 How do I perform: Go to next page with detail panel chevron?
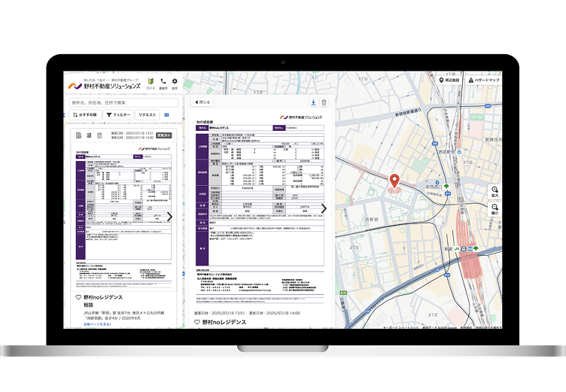click(324, 208)
